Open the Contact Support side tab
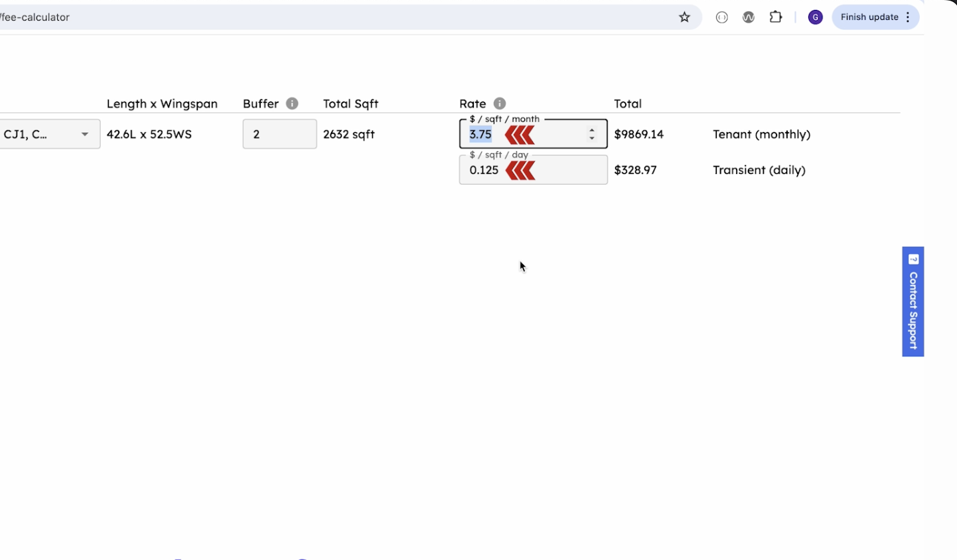The image size is (957, 560). tap(913, 302)
